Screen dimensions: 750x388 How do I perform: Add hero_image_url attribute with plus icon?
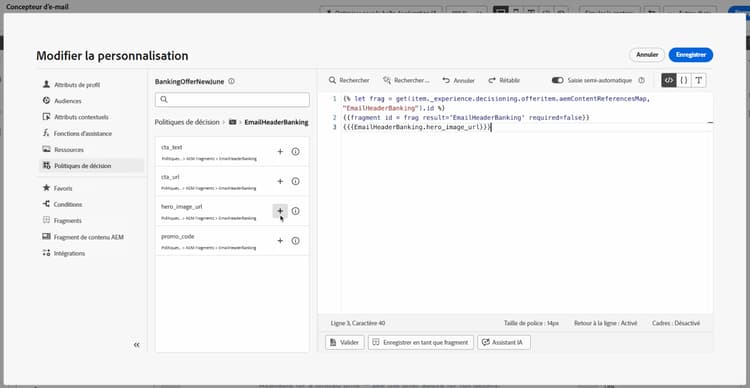(x=280, y=211)
